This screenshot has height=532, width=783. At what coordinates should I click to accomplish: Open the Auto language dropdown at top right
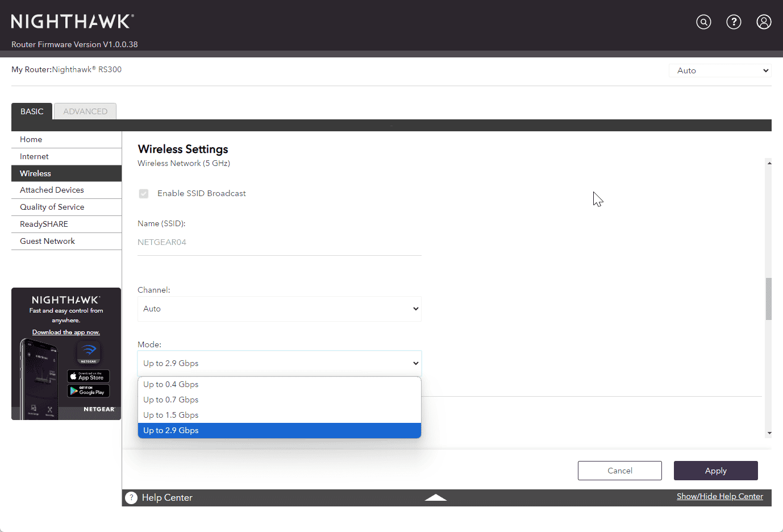tap(720, 70)
